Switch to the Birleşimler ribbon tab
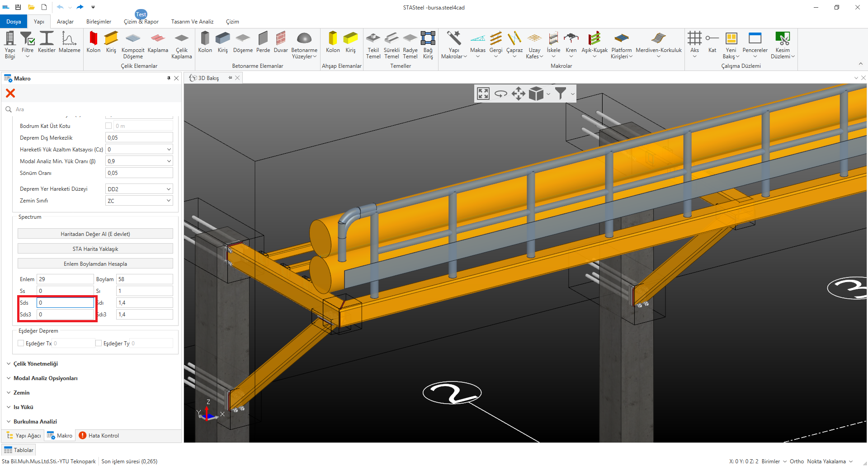Screen dimensions: 868x466 (99, 22)
